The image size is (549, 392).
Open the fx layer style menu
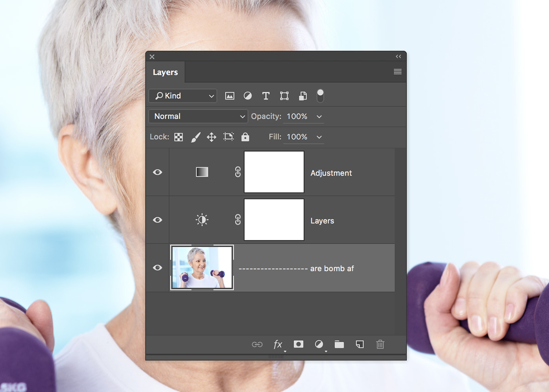[278, 345]
